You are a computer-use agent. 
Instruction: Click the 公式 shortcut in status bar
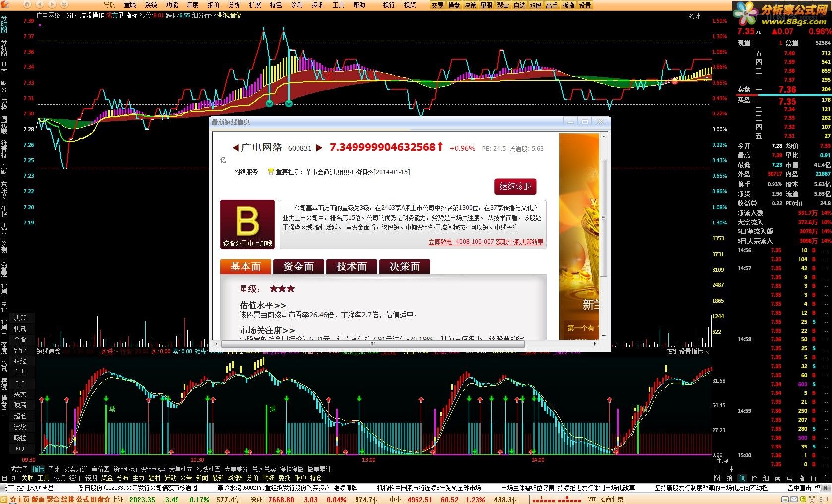point(83,500)
